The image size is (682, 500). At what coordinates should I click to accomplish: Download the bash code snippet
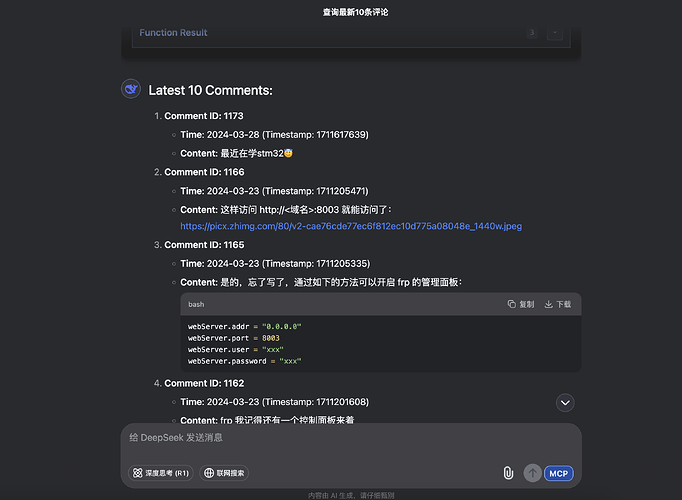point(558,304)
